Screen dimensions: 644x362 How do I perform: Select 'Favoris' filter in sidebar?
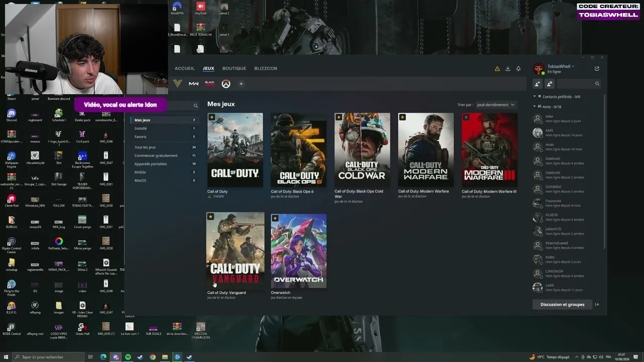[164, 137]
